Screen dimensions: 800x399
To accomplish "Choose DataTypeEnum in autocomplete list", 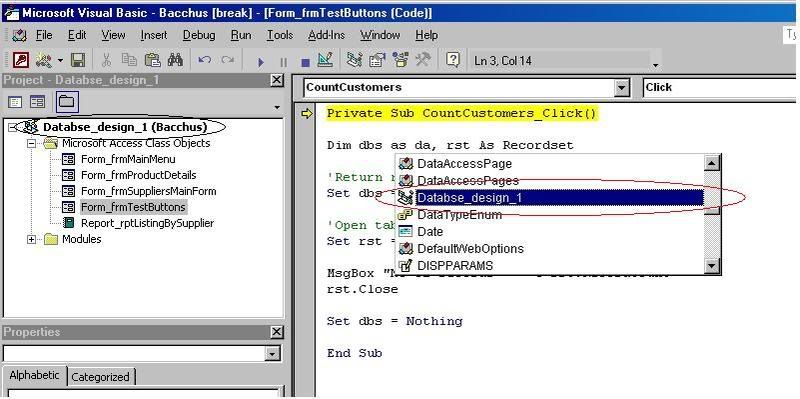I will click(x=459, y=215).
